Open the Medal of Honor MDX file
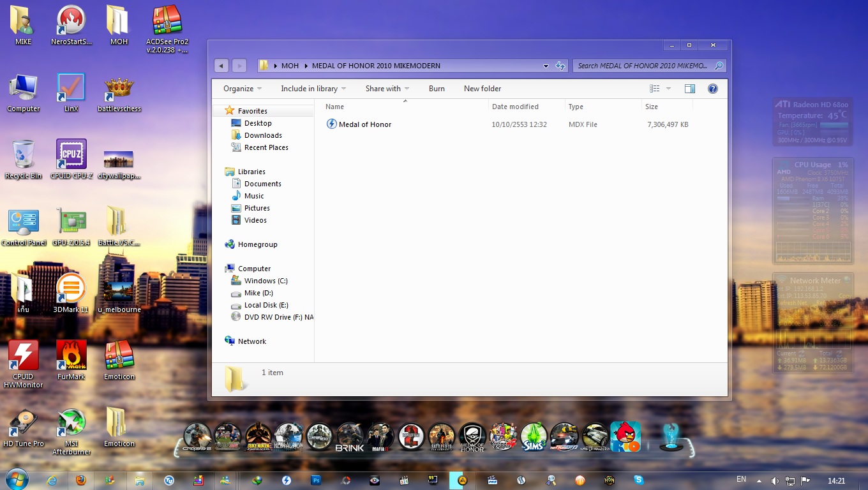Image resolution: width=868 pixels, height=490 pixels. click(x=364, y=124)
